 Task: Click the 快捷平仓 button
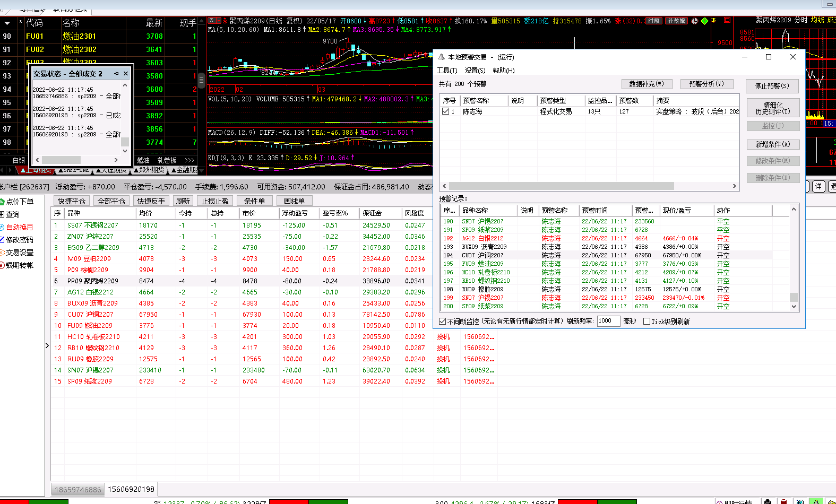[72, 201]
